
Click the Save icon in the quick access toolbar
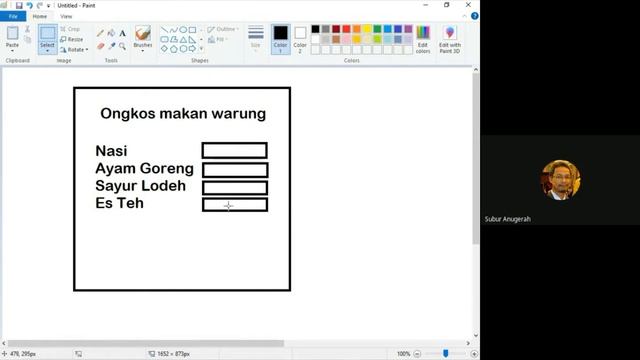19,6
